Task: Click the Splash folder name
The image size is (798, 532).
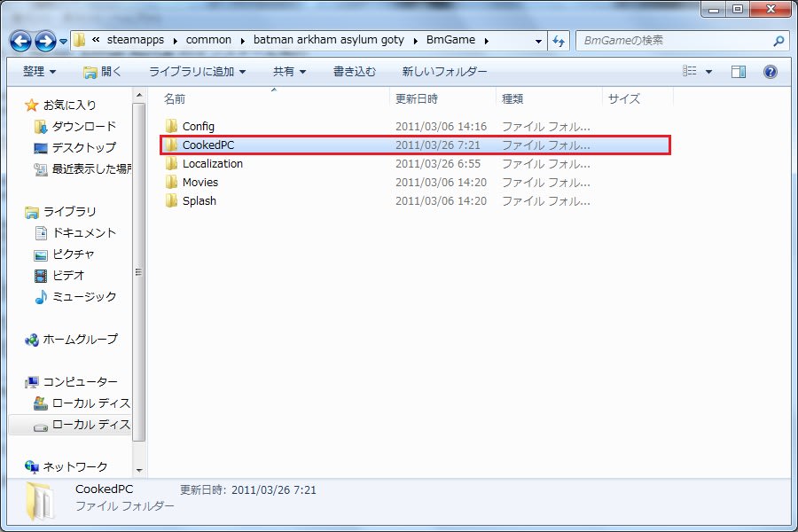Action: (x=199, y=201)
